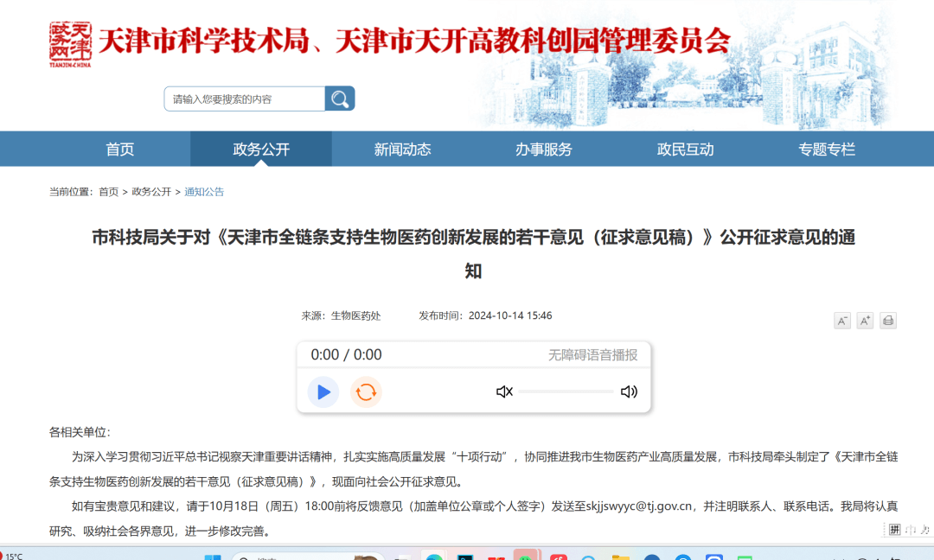Viewport: 934px width, 560px height.
Task: Click the 首页 breadcrumb link
Action: 108,192
